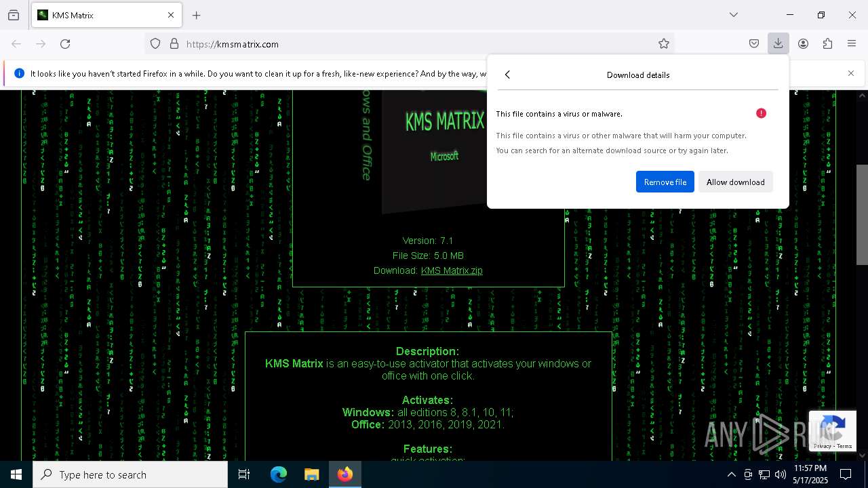Close the KMS Matrix tab
This screenshot has width=868, height=488.
click(171, 15)
